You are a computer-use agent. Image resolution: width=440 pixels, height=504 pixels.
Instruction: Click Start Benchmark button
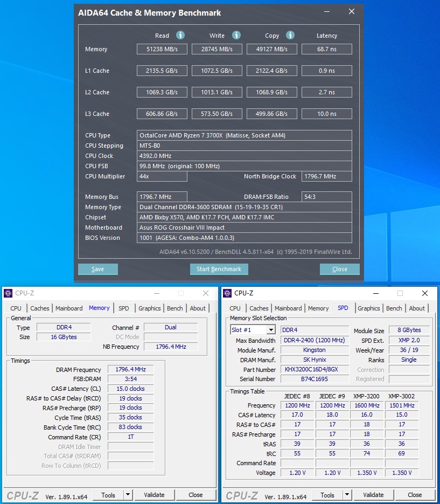[219, 269]
